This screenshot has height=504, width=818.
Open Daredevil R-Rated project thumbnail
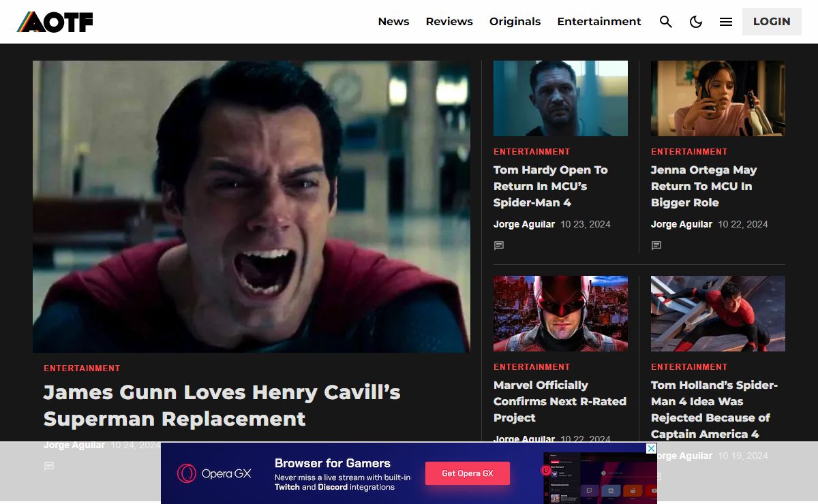[560, 313]
